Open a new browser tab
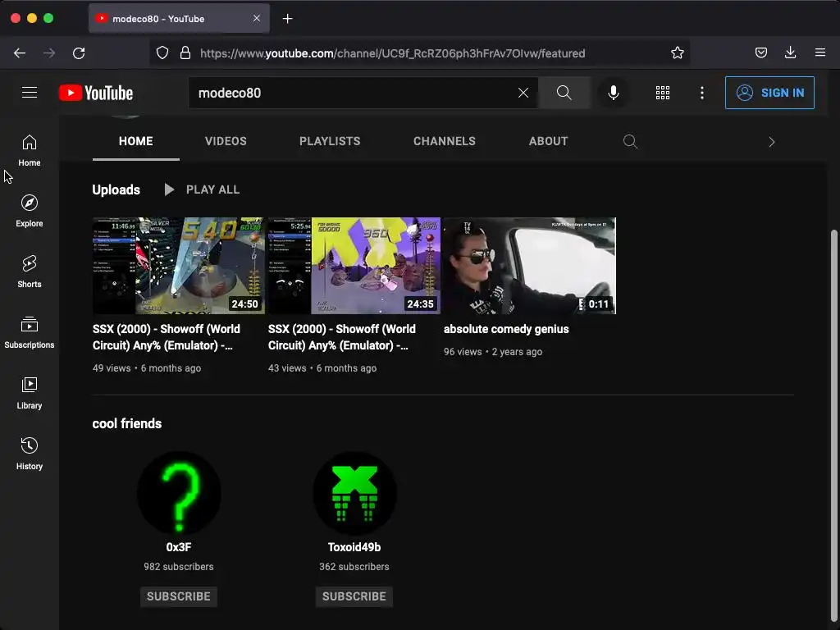This screenshot has height=630, width=840. click(288, 19)
